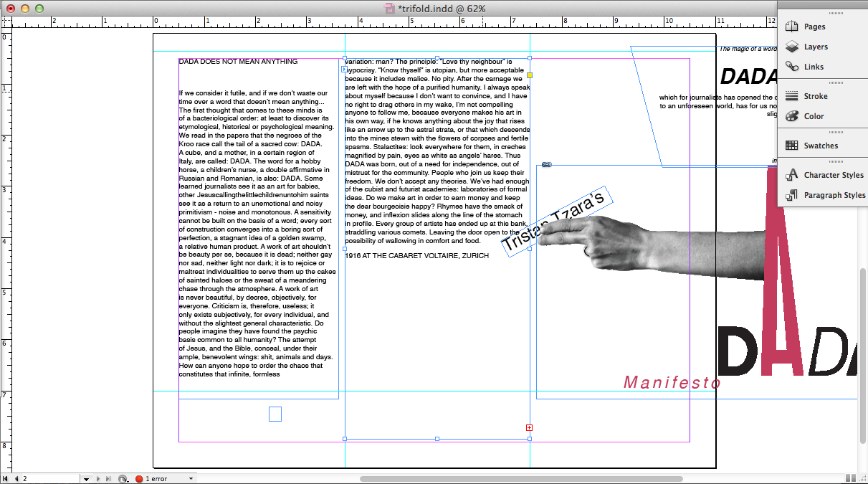Image resolution: width=868 pixels, height=484 pixels.
Task: Open the Character Styles panel
Action: click(833, 175)
